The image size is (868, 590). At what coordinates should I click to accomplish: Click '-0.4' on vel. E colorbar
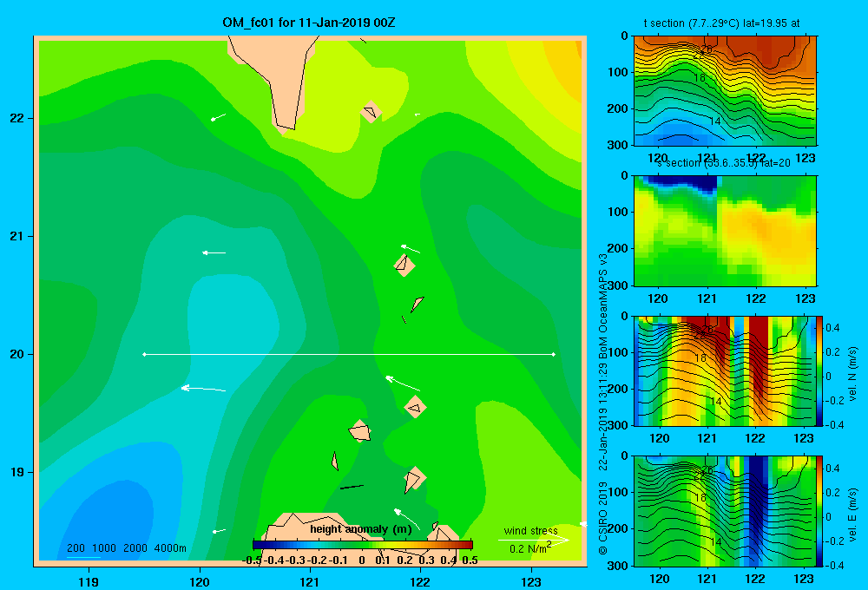point(834,565)
